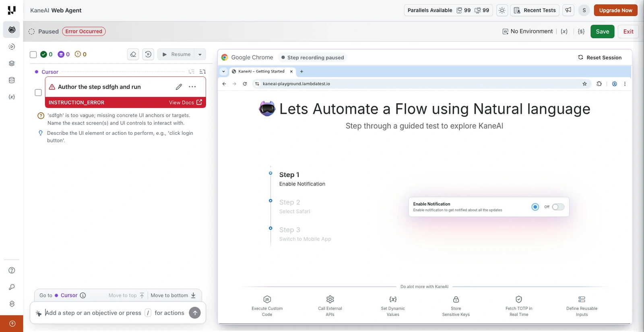Open the announcements megaphone icon
This screenshot has width=644, height=332.
point(568,10)
